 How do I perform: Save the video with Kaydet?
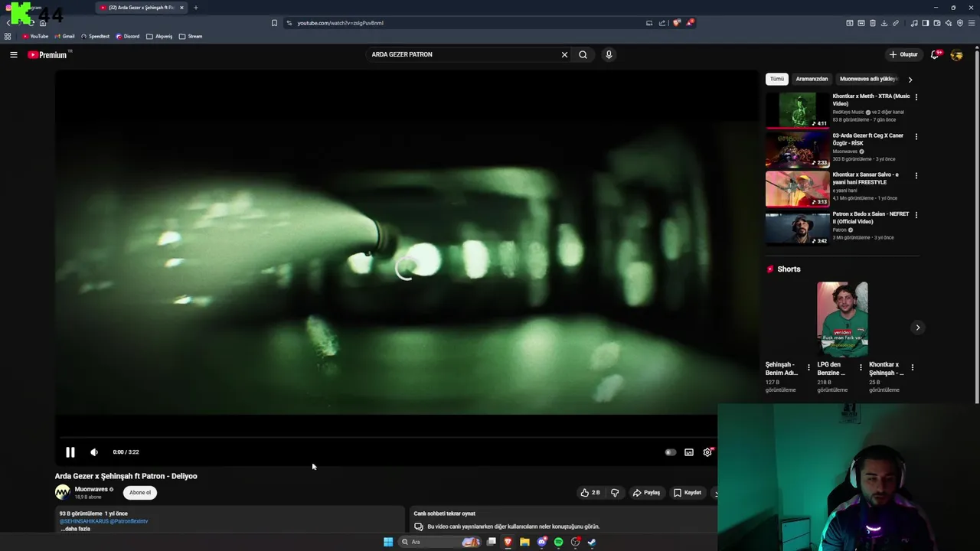pyautogui.click(x=688, y=493)
